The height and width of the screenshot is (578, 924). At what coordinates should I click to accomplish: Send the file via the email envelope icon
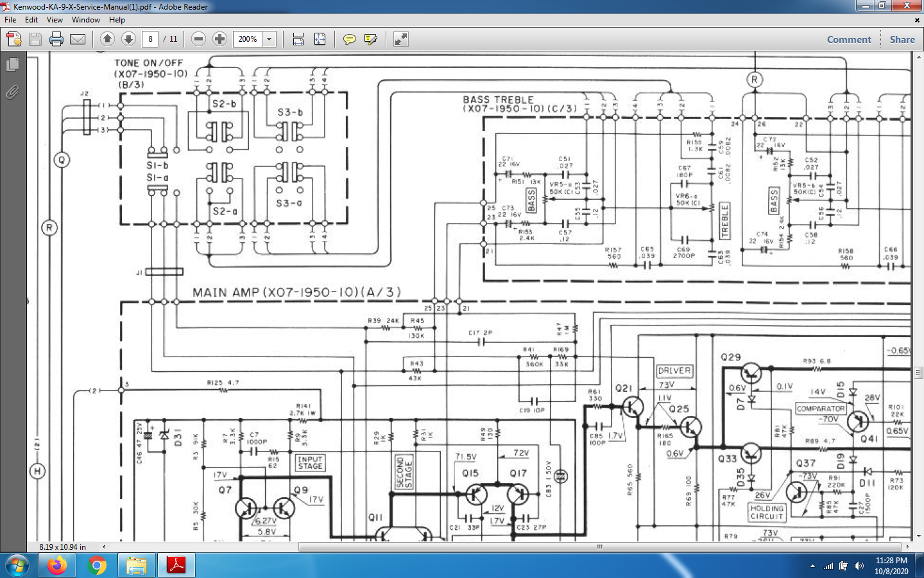[78, 39]
